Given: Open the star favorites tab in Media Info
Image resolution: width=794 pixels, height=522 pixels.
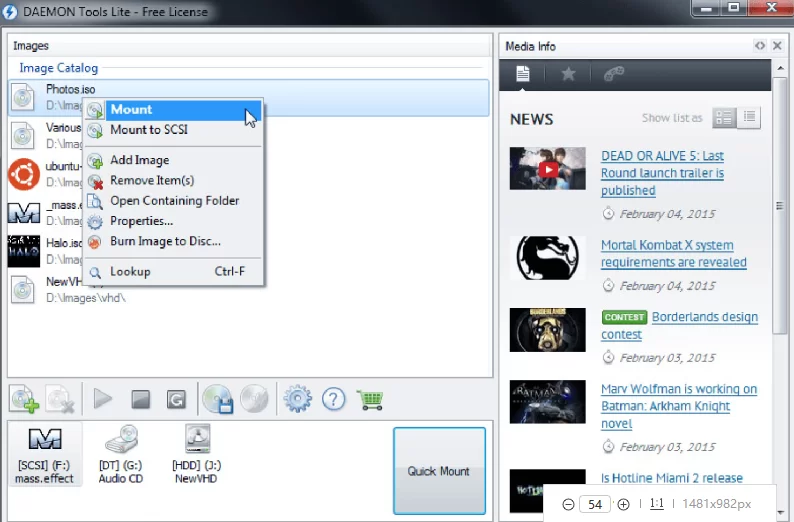Looking at the screenshot, I should pyautogui.click(x=568, y=74).
